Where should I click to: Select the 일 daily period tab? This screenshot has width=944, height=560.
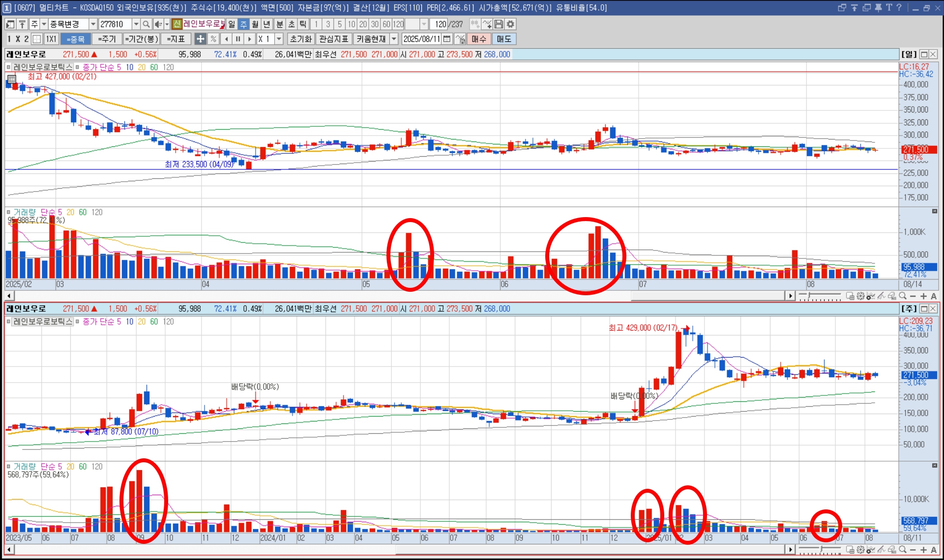pyautogui.click(x=232, y=24)
